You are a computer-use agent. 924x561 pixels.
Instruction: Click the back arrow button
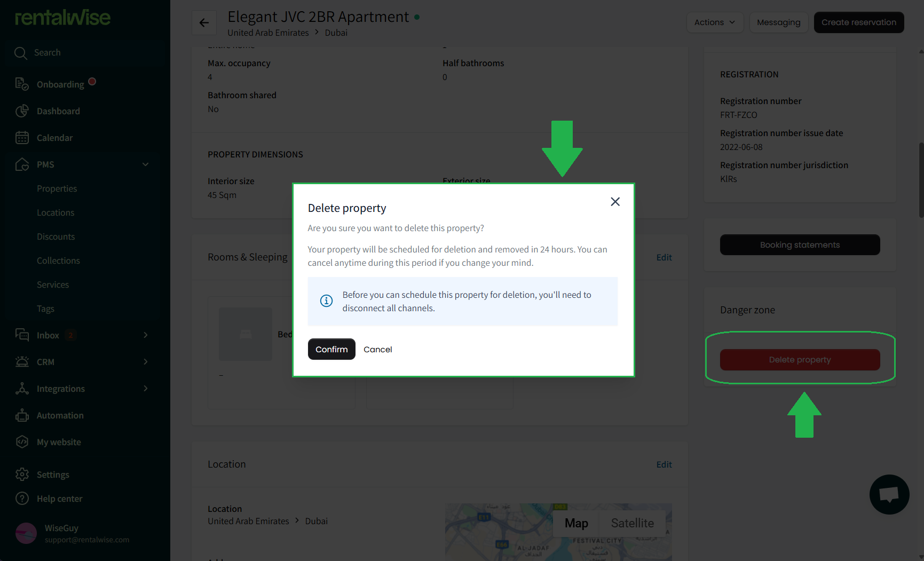[204, 22]
